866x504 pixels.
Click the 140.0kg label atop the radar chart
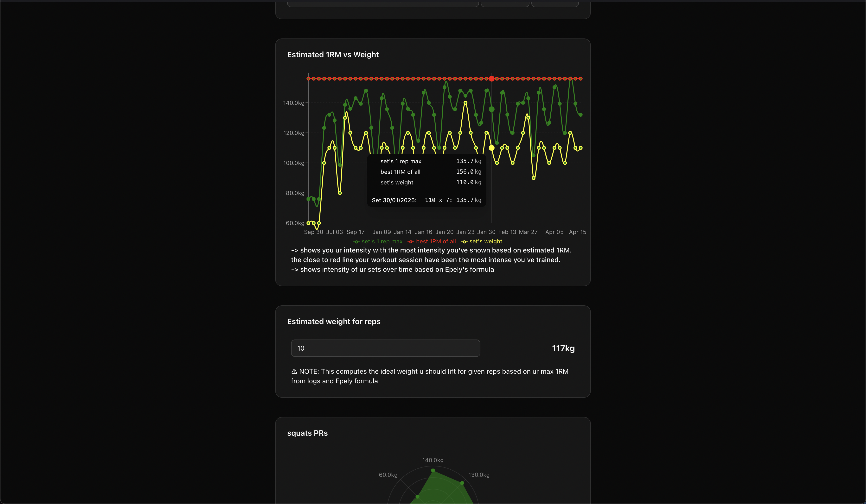click(x=433, y=460)
